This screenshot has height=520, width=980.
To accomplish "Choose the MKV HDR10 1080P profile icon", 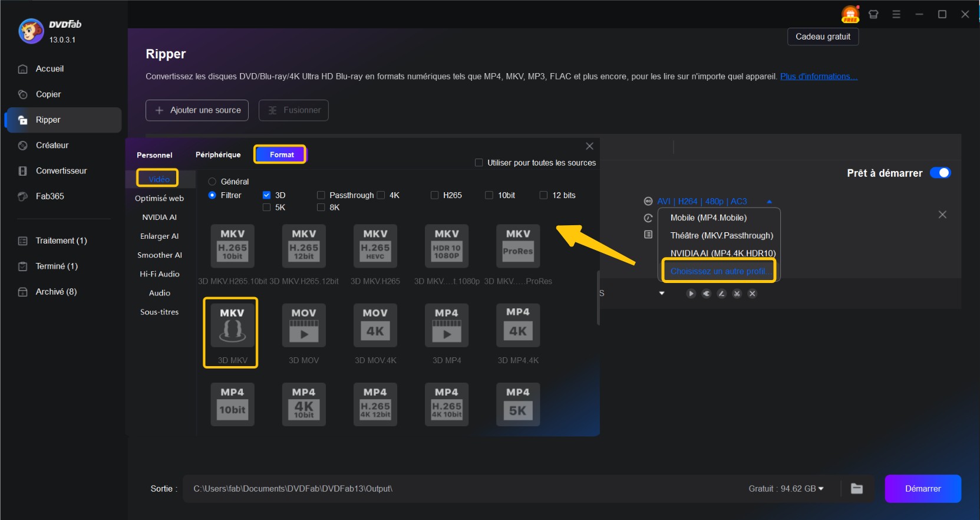I will [x=447, y=246].
